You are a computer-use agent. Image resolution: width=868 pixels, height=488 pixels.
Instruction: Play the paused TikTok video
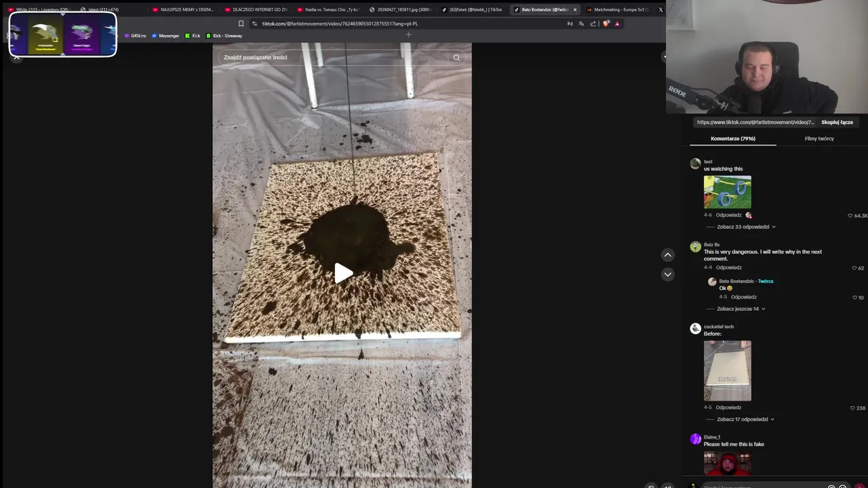343,273
